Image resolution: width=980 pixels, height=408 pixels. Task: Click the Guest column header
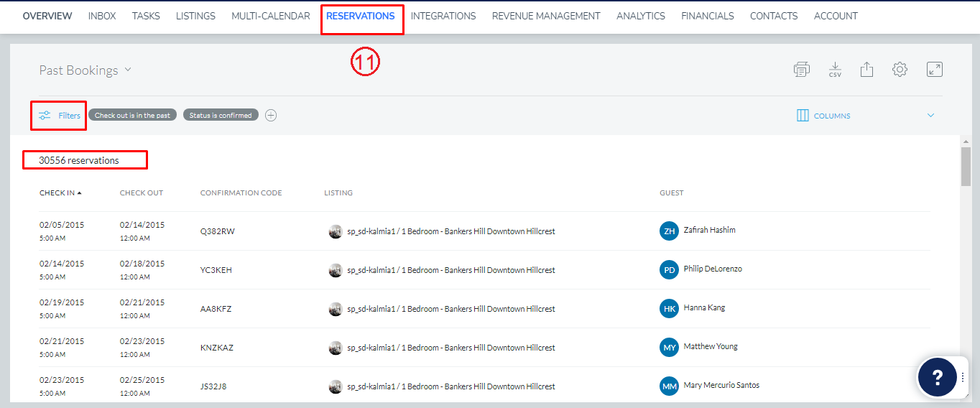click(672, 193)
